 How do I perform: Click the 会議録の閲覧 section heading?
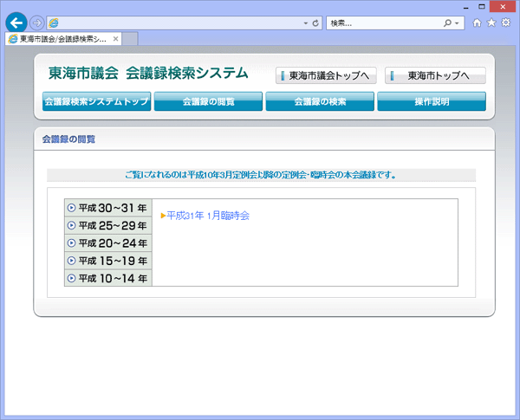point(68,139)
